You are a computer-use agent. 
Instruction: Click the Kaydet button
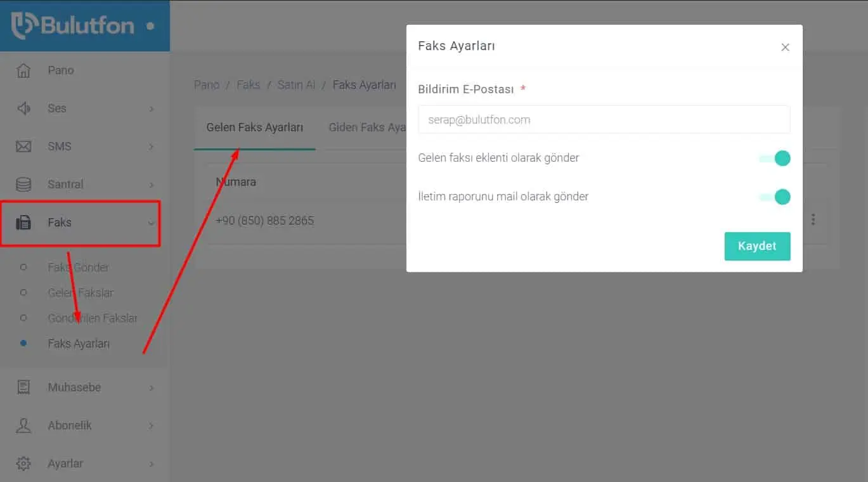[x=757, y=246]
